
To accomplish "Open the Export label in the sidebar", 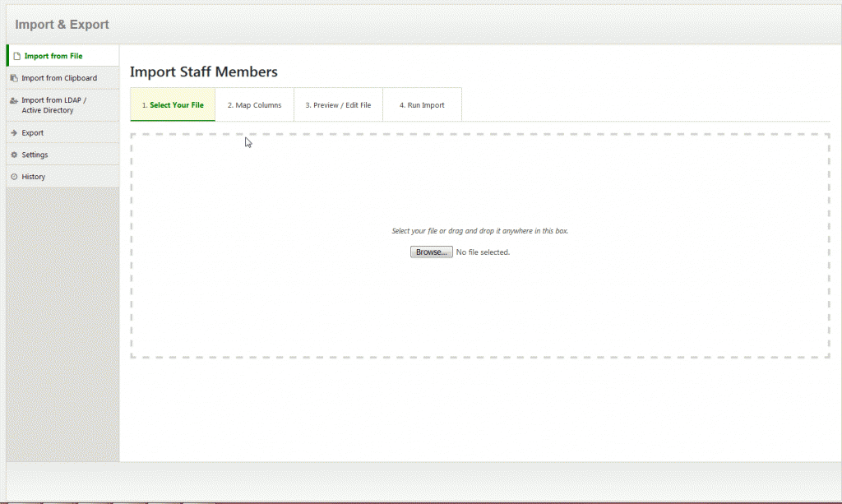I will (x=33, y=132).
